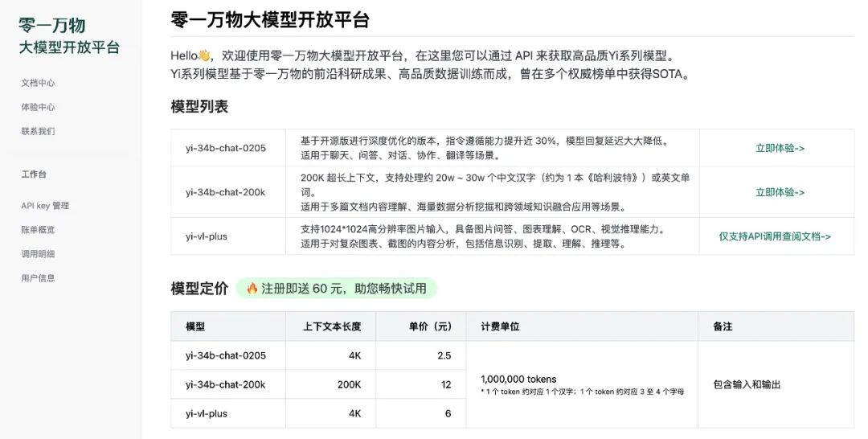Image resolution: width=868 pixels, height=439 pixels.
Task: Click 立即体验 for yi-34b-chat-200k
Action: 780,193
